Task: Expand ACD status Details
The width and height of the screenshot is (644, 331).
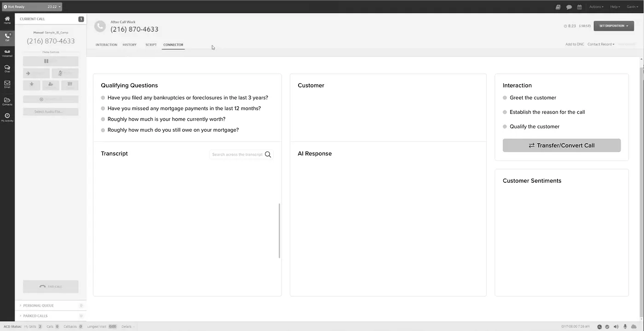Action: click(127, 326)
